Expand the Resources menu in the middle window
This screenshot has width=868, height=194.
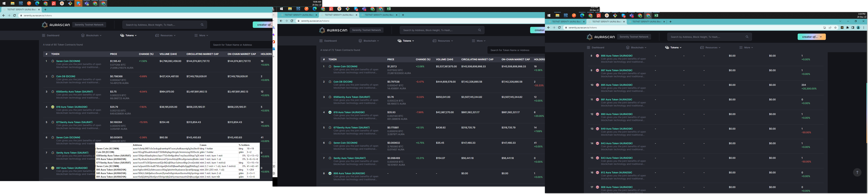click(443, 41)
